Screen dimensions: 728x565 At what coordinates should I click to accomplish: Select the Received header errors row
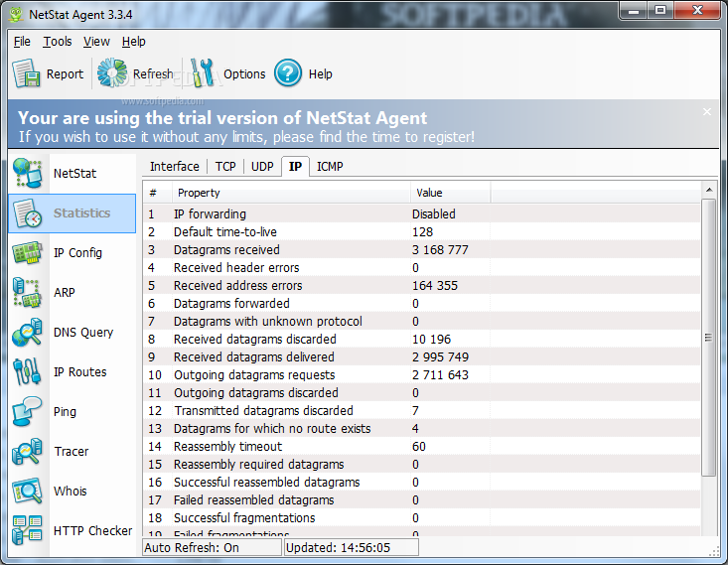pos(421,267)
